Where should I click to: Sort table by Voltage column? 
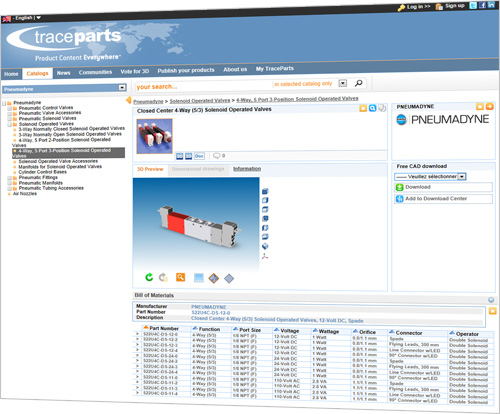289,331
